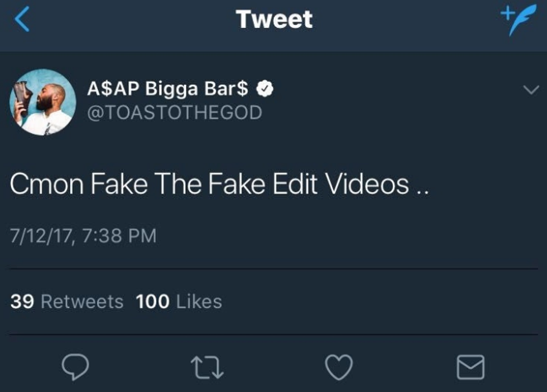This screenshot has height=392, width=547.
Task: View the 39 Retweets list
Action: click(67, 302)
